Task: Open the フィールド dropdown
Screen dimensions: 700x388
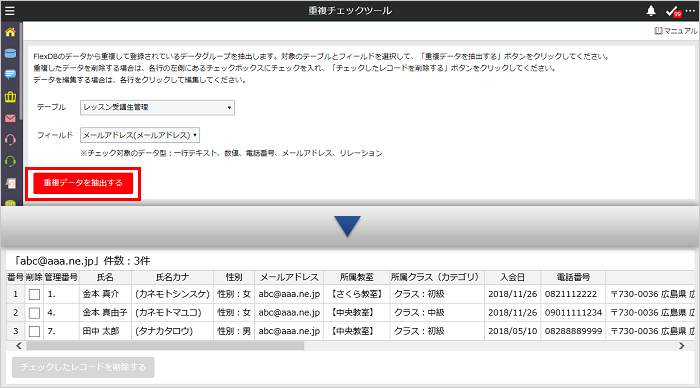Action: pyautogui.click(x=140, y=135)
